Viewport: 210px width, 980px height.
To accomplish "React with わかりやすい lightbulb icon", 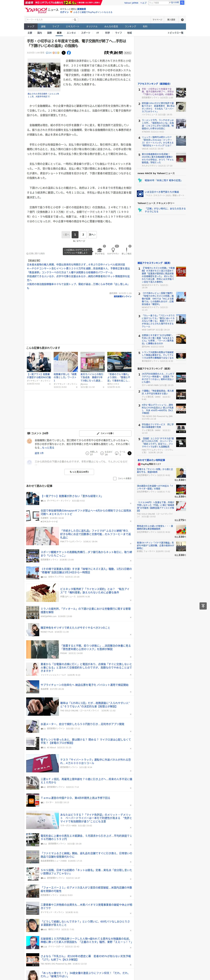I will click(x=113, y=250).
